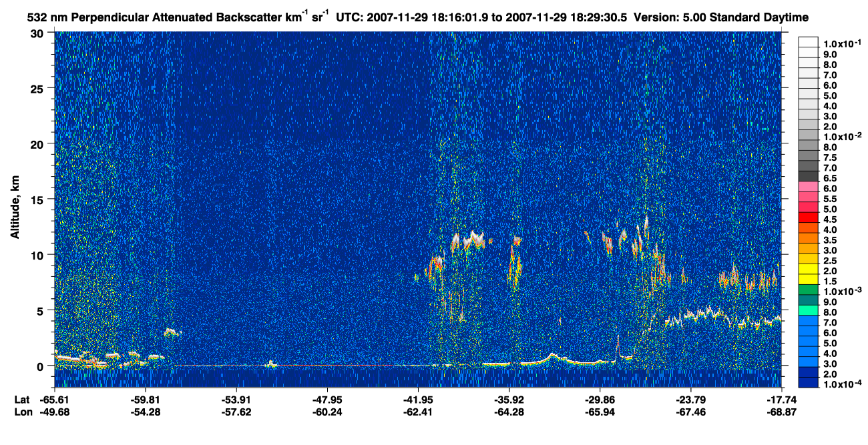Click the longitude value '-60.24'
Screen dimensions: 868x445
coord(327,412)
